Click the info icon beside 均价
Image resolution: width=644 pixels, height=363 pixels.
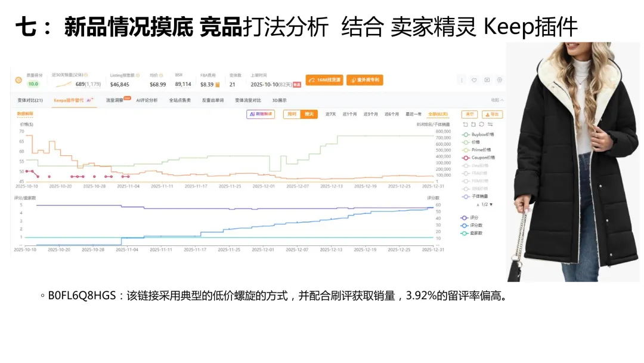point(161,75)
